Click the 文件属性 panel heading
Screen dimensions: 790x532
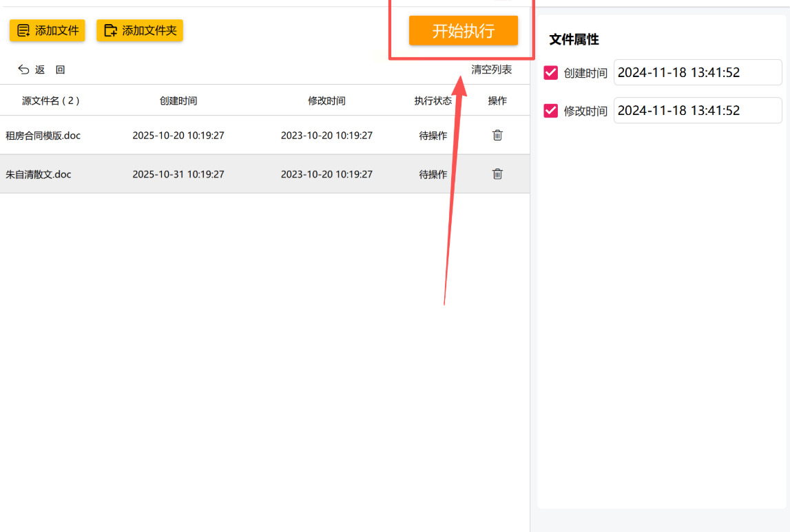pos(574,40)
